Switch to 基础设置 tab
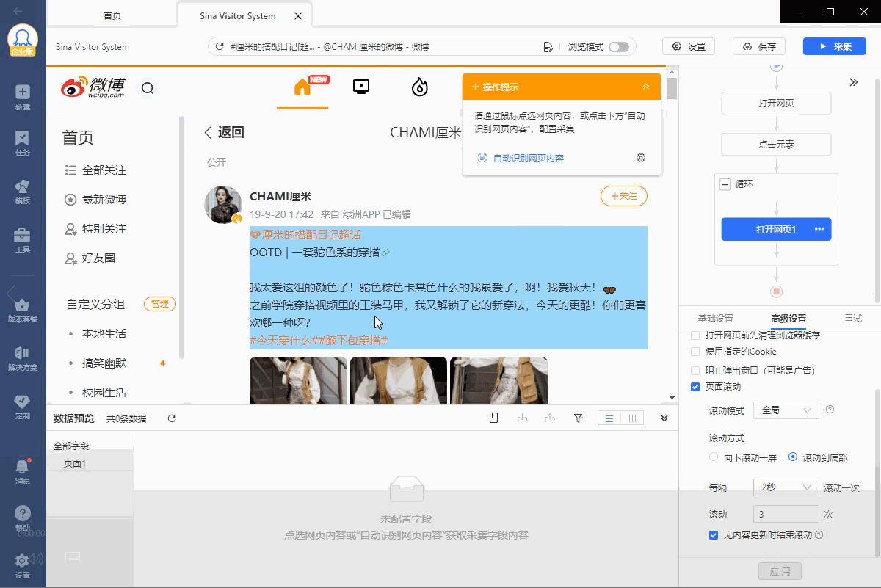This screenshot has width=881, height=588. tap(715, 319)
